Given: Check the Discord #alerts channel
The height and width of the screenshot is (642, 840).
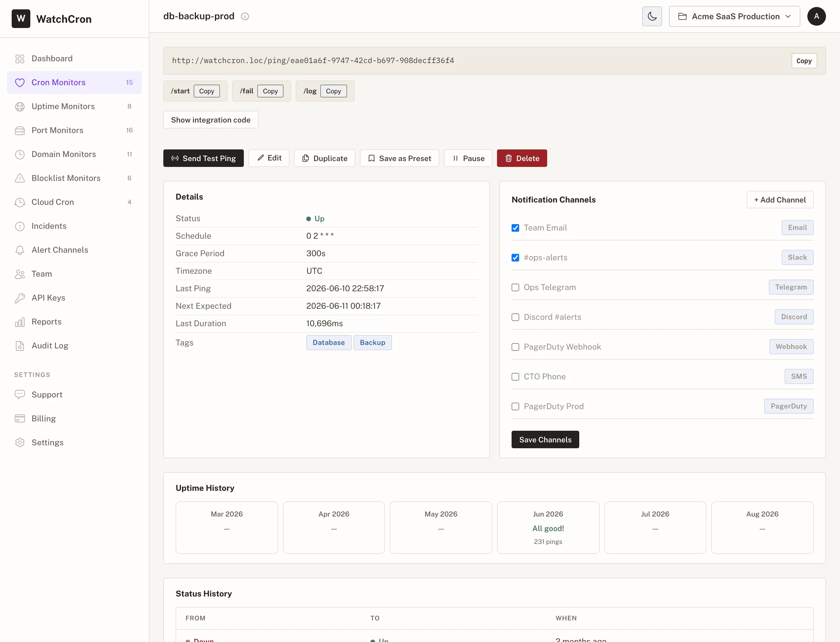Looking at the screenshot, I should tap(515, 317).
